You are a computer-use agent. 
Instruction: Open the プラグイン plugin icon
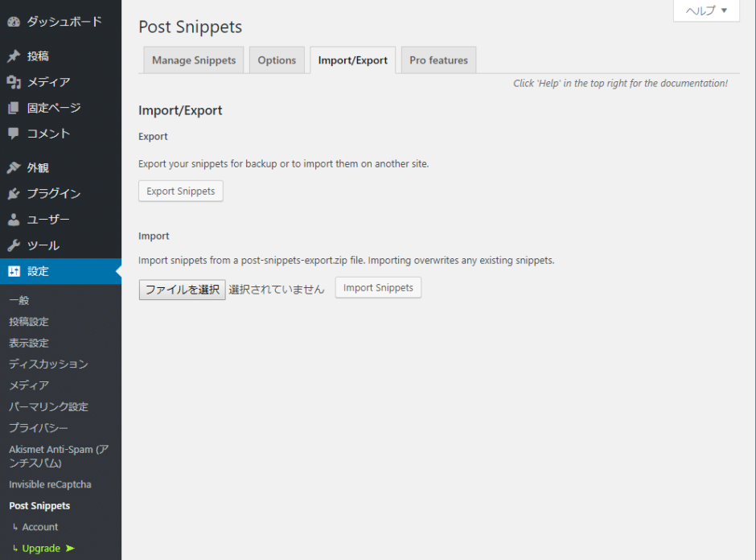coord(14,193)
